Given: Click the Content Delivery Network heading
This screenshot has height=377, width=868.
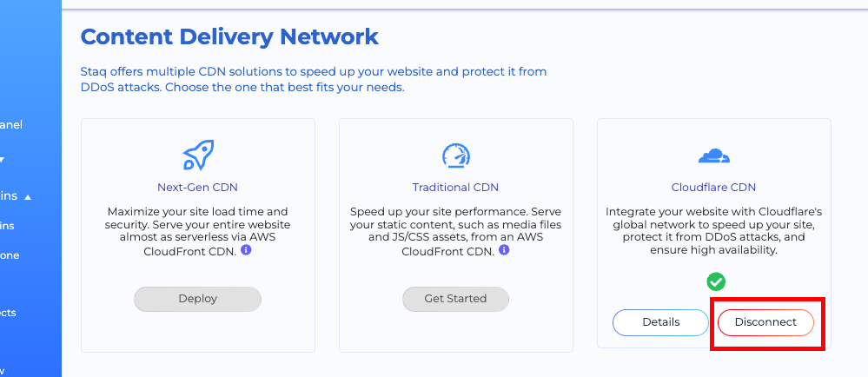Looking at the screenshot, I should (x=229, y=36).
